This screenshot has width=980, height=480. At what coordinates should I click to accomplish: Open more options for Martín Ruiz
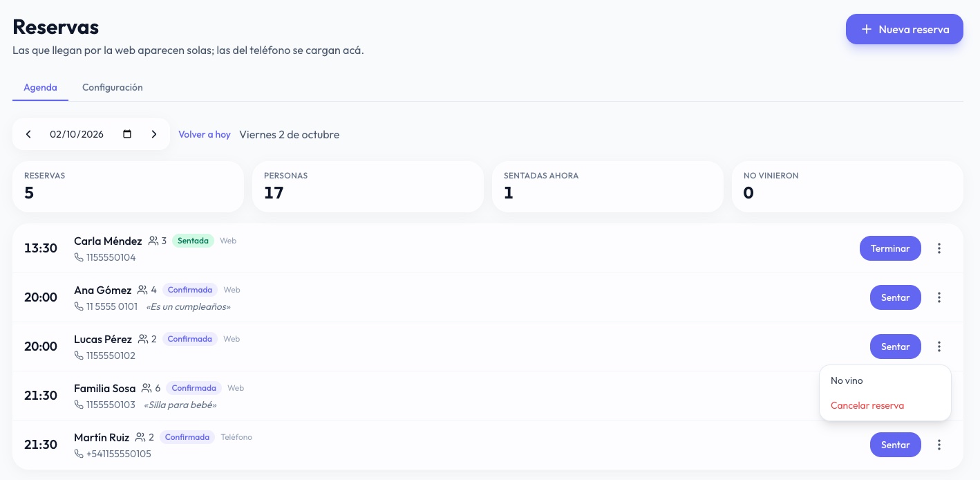point(939,445)
